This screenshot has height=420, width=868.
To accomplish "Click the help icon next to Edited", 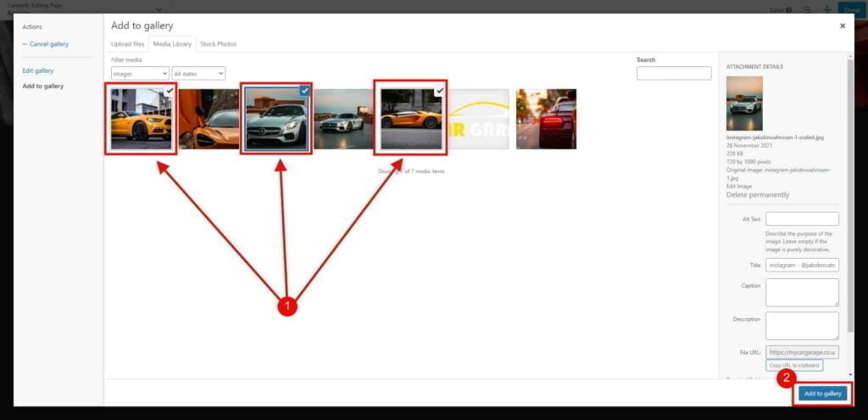I will pyautogui.click(x=788, y=10).
